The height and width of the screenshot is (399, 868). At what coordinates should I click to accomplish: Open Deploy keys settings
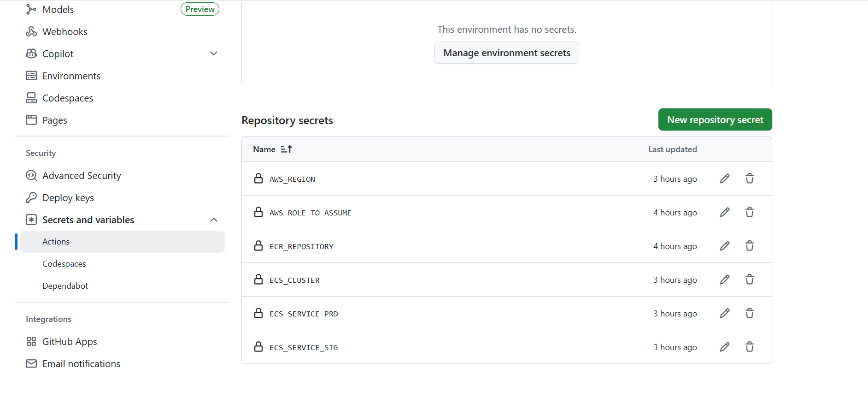(68, 197)
